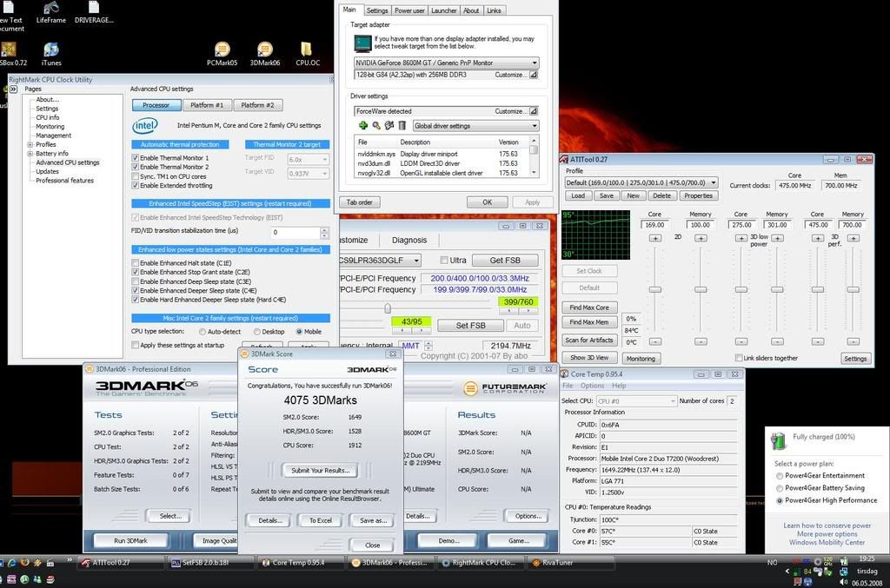
Task: Enable the Enhanced Halt state (C1E) checkbox
Action: point(136,262)
